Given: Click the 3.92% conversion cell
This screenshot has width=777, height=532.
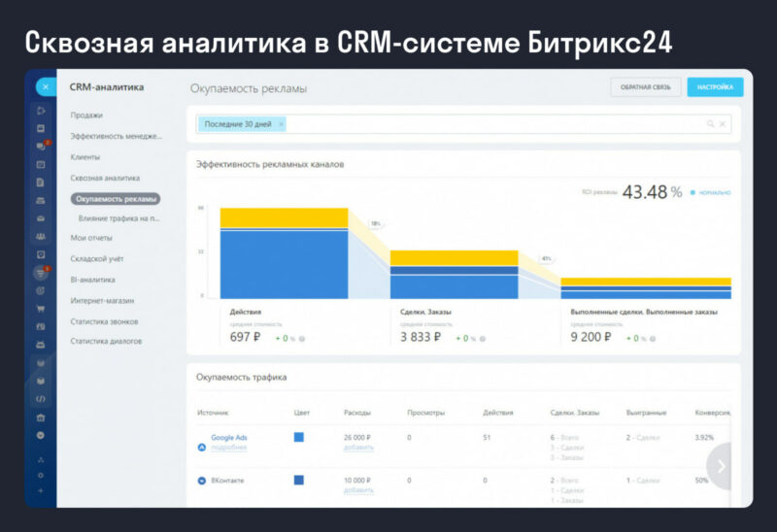Looking at the screenshot, I should (x=704, y=438).
